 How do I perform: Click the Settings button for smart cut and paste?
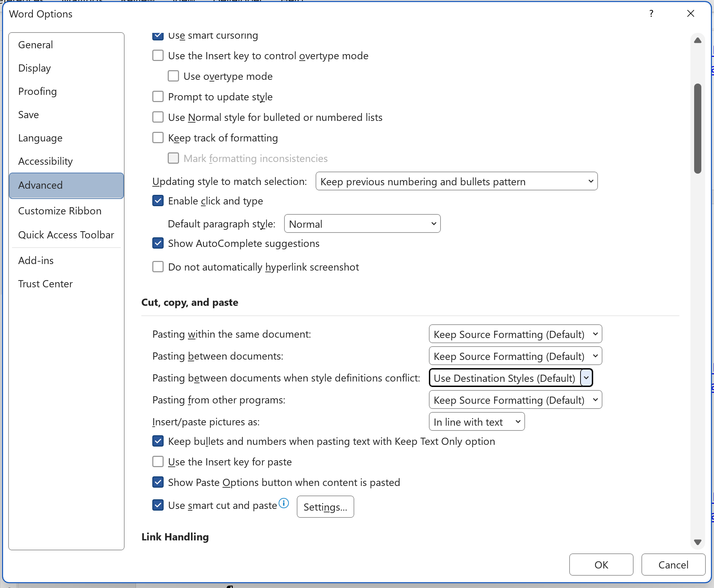pos(325,506)
